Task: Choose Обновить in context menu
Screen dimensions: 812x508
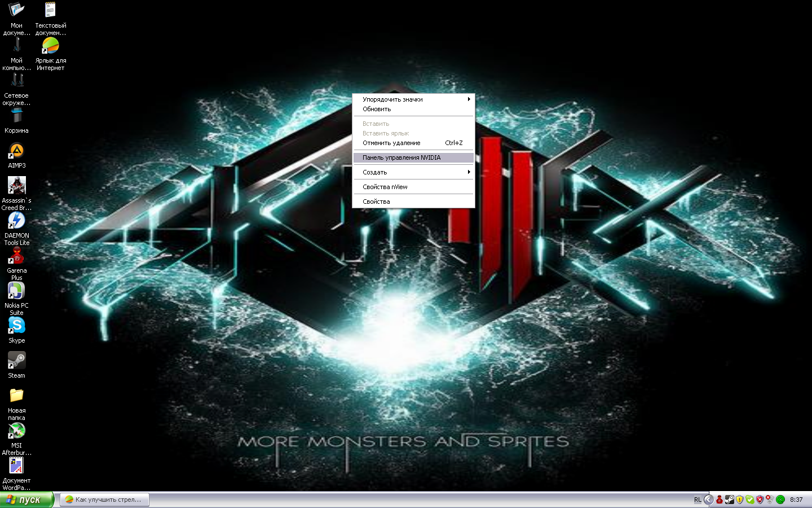Action: click(x=413, y=109)
